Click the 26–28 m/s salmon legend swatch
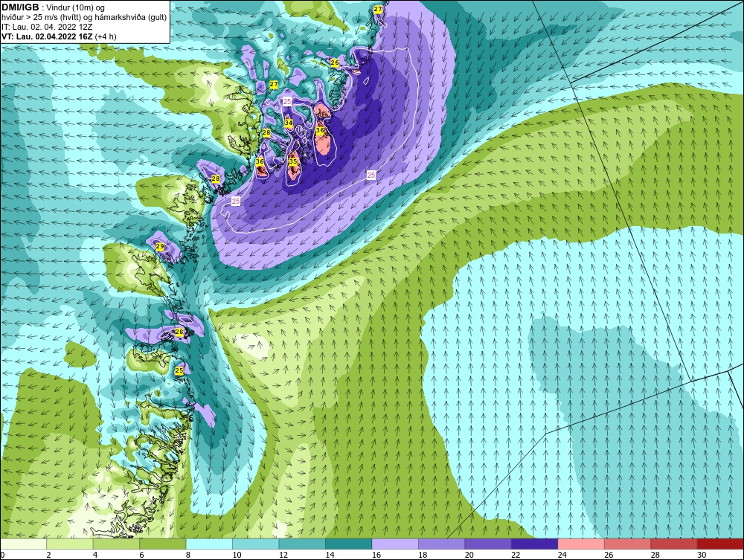 tap(628, 544)
